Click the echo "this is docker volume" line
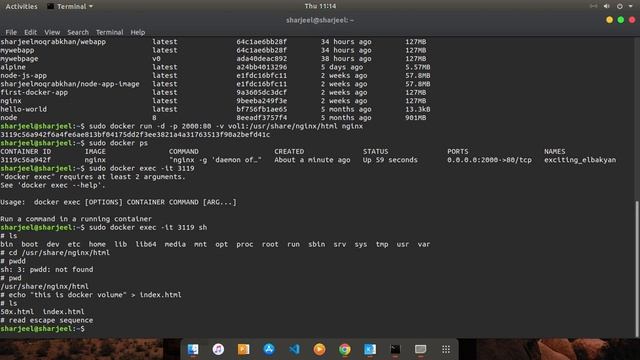 click(91, 295)
